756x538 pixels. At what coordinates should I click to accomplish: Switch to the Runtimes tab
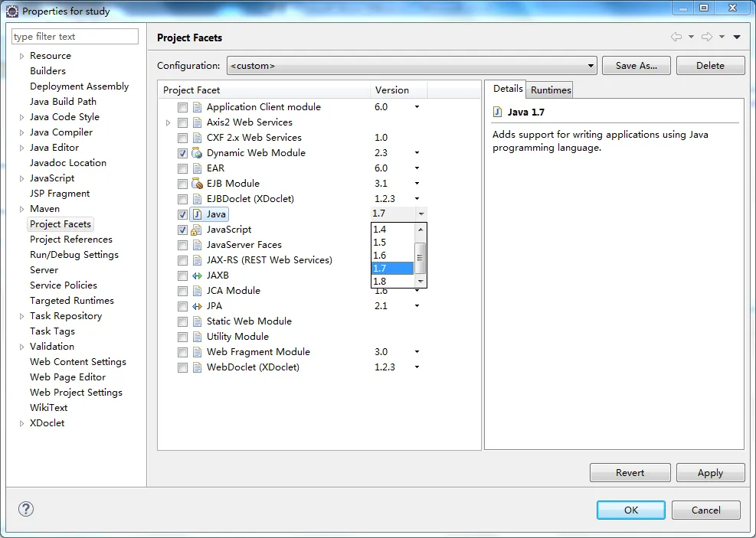[x=551, y=90]
